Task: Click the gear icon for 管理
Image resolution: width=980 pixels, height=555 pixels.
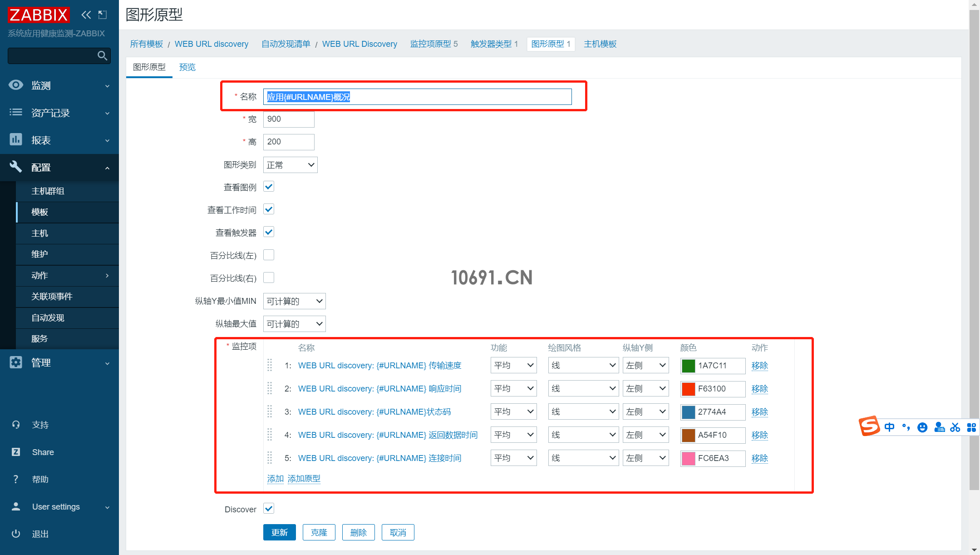Action: tap(16, 362)
